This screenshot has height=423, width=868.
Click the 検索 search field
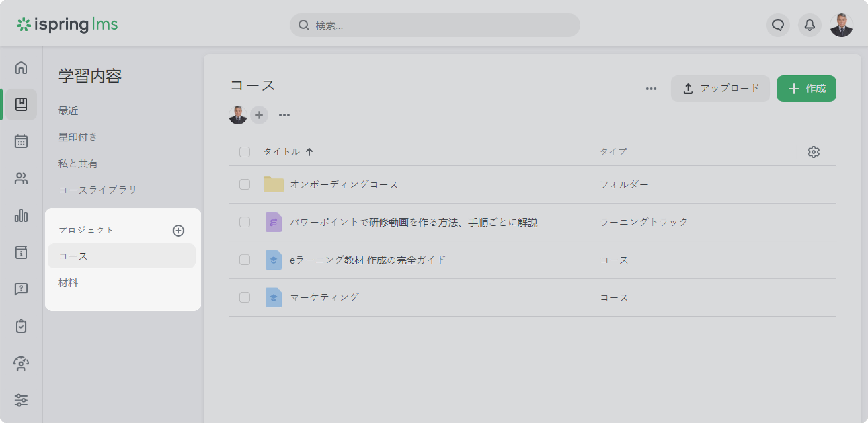point(435,25)
